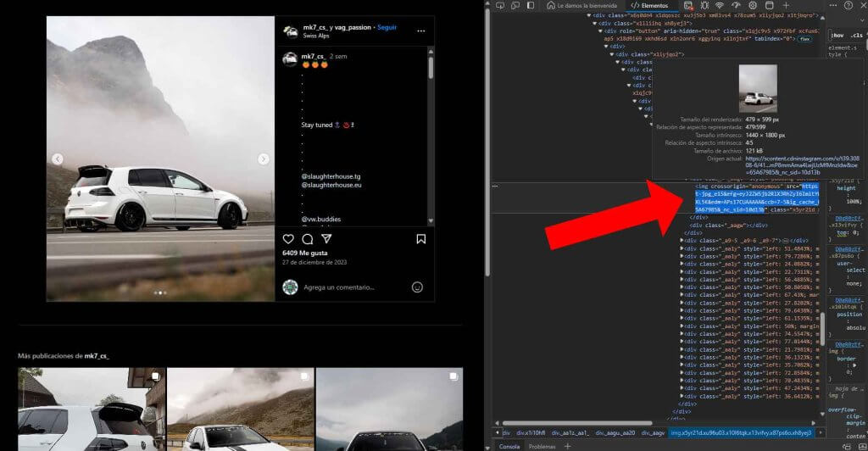Expand _aaly div with left: 36.6412%
This screenshot has height=451, width=868.
pyautogui.click(x=682, y=396)
